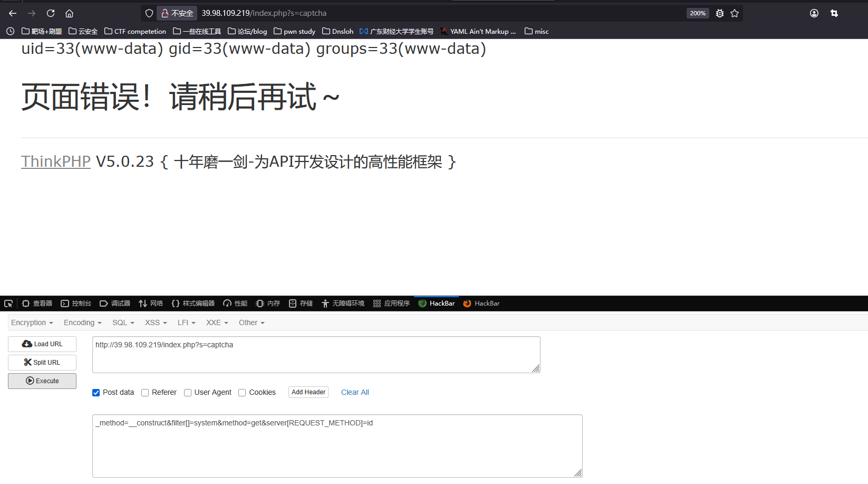Open the 云安全 bookmark folder

pos(83,31)
